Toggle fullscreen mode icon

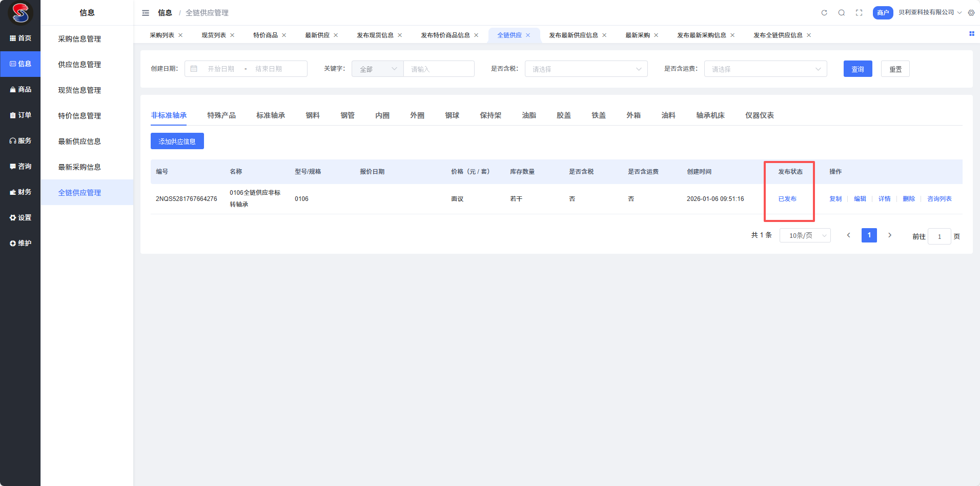(859, 13)
